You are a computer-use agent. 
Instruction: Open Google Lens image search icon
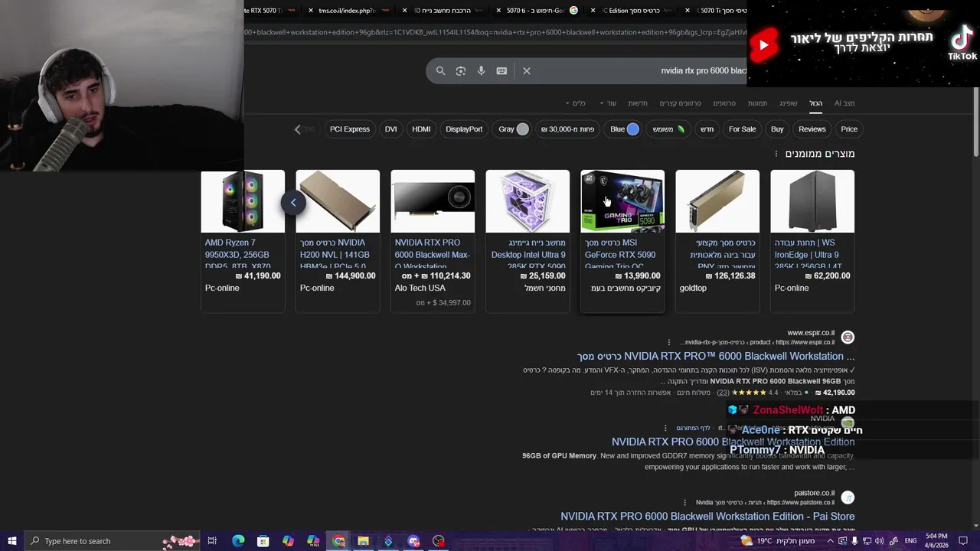click(460, 70)
